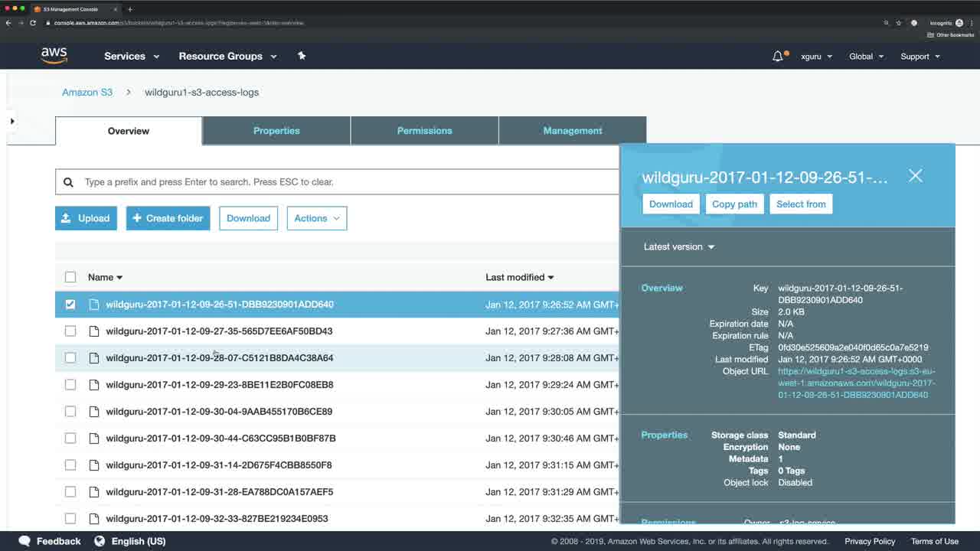Check the 09-32-33-827BE219234E0953 object checkbox

tap(70, 519)
